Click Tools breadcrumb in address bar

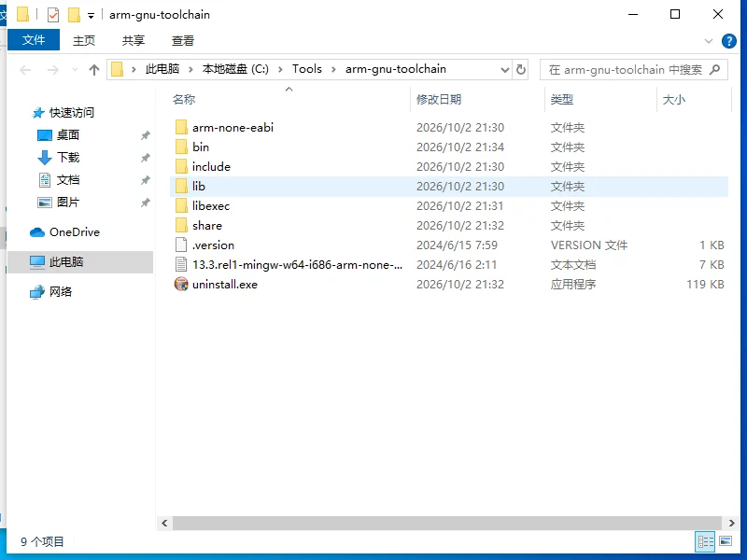307,69
